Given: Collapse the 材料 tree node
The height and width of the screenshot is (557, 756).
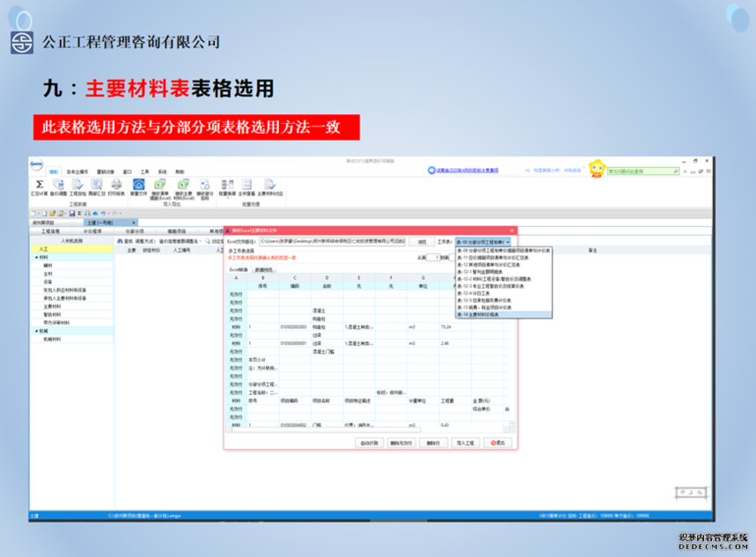Looking at the screenshot, I should coord(36,258).
